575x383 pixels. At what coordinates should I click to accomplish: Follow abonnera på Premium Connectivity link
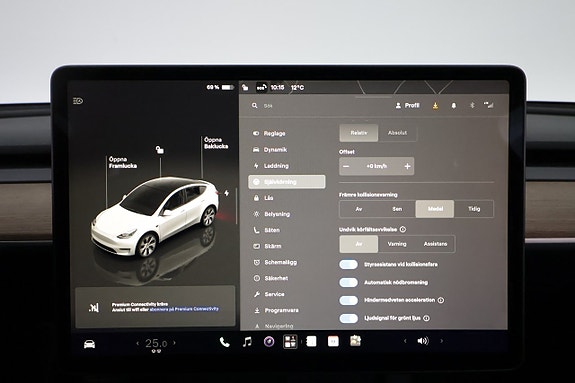coord(184,309)
